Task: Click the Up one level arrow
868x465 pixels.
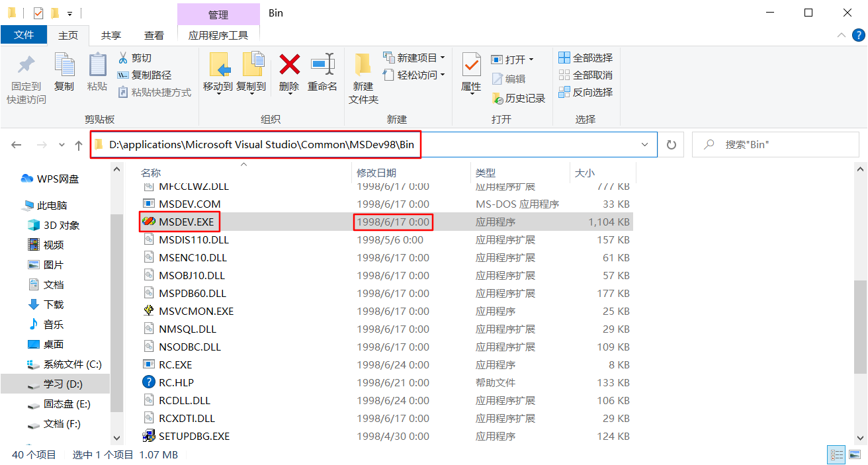Action: 79,145
